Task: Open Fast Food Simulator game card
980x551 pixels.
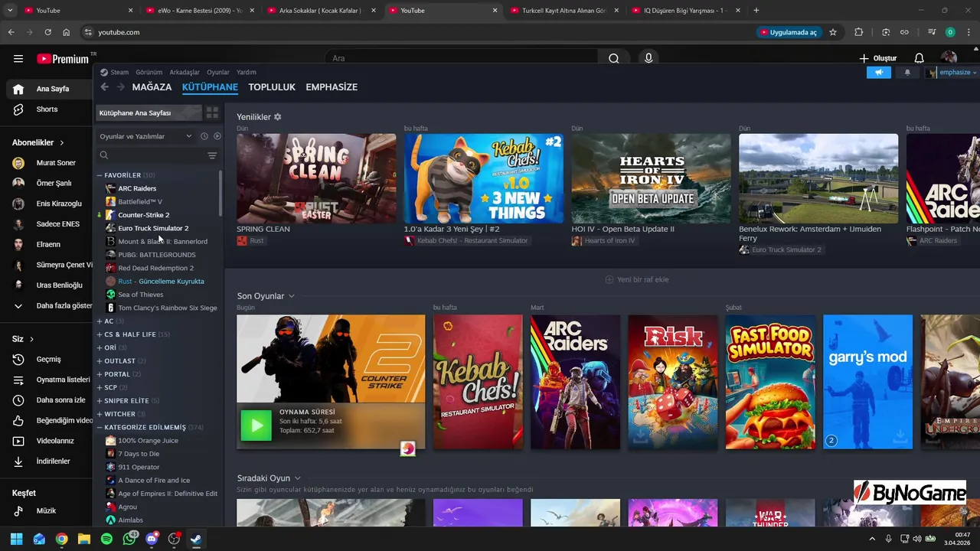Action: 770,382
